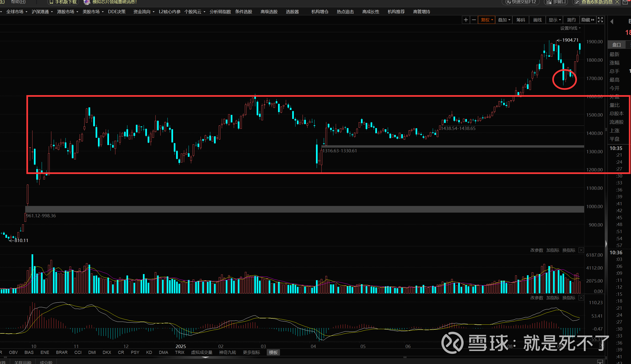
Task: Enter fullscreen chart view icon
Action: (600, 20)
